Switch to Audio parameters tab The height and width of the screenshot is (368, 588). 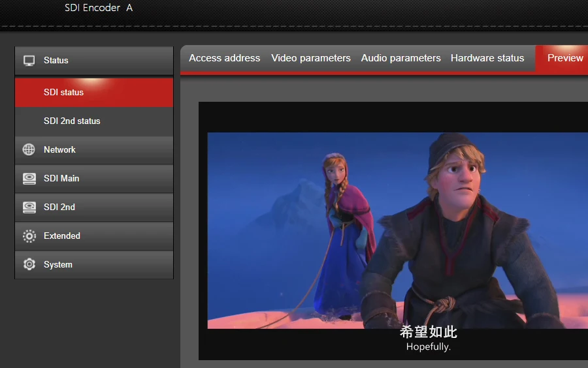pos(400,58)
